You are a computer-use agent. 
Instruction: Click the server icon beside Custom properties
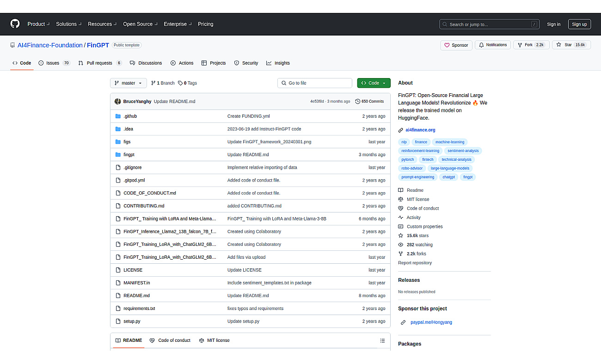click(x=401, y=227)
